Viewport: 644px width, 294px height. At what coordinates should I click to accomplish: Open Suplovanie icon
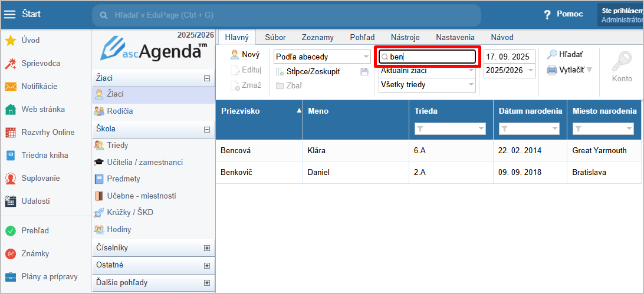10,179
